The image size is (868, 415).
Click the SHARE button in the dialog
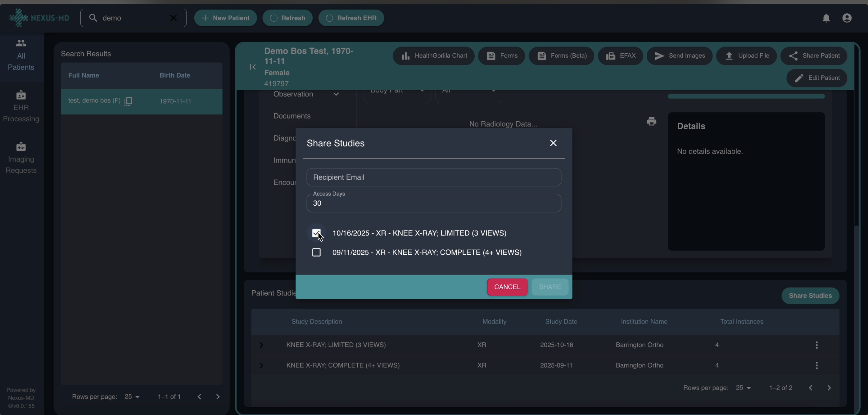[549, 287]
